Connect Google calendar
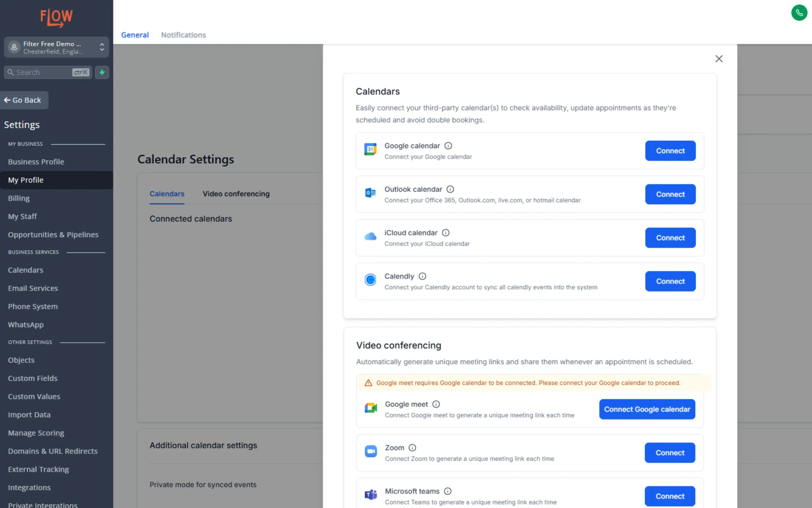The image size is (812, 508). click(670, 151)
